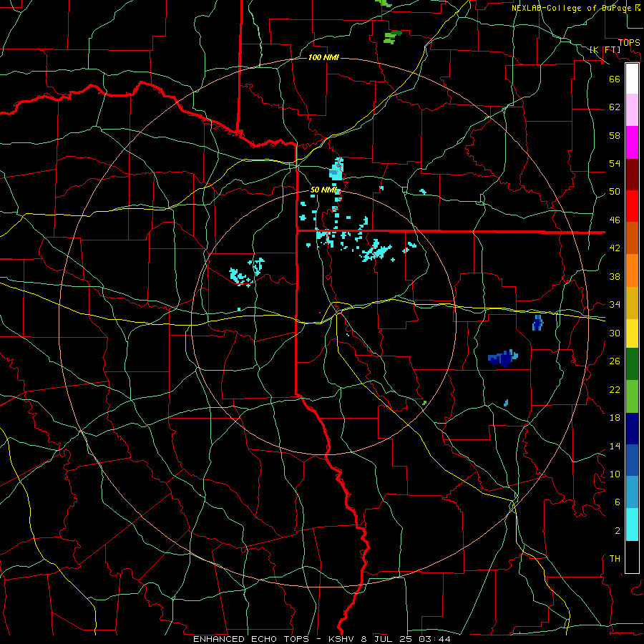The width and height of the screenshot is (644, 644).
Task: Click the "34" legend value
Action: (615, 305)
